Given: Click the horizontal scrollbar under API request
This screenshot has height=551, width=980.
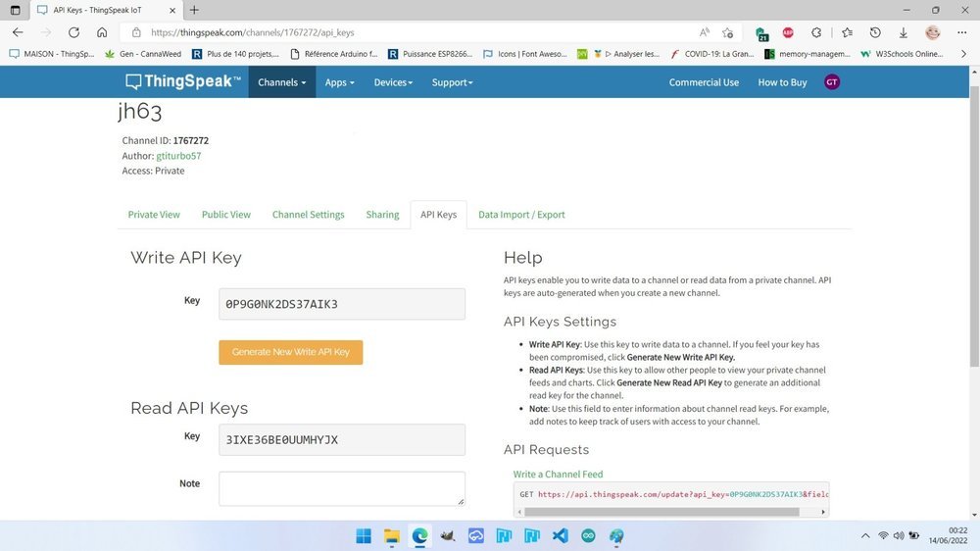Looking at the screenshot, I should click(661, 512).
